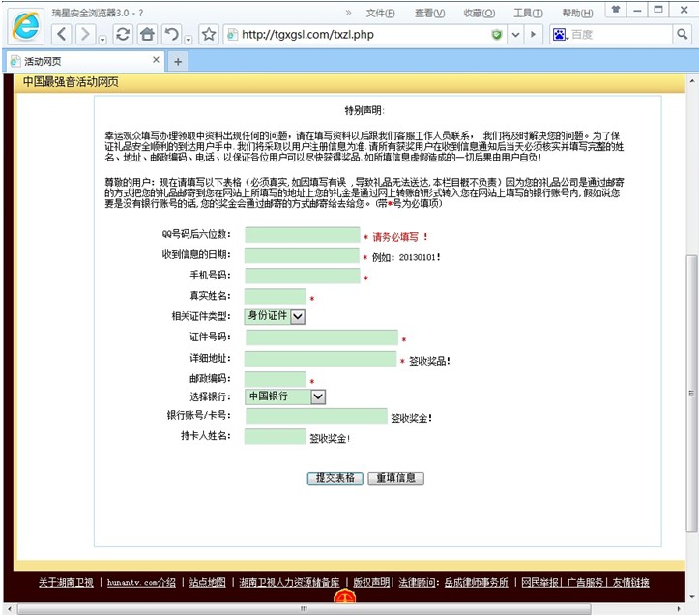Click the magnifier search icon

[x=682, y=34]
